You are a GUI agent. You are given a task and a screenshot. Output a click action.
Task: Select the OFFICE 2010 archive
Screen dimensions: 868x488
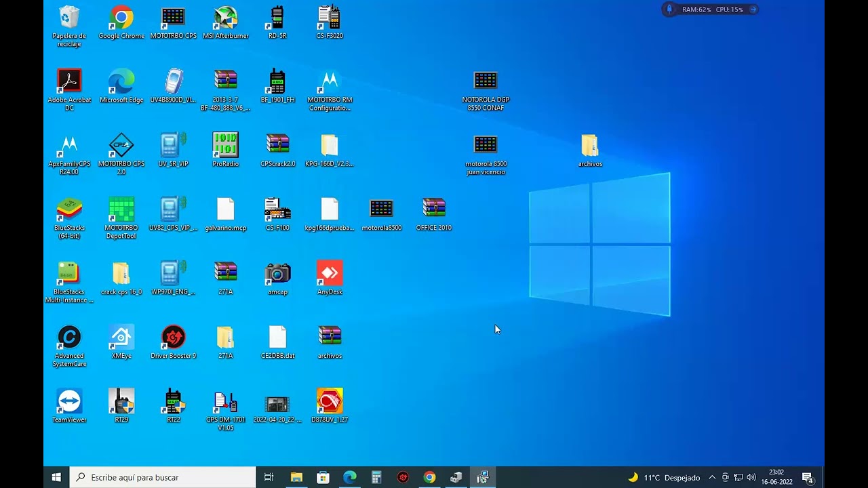click(x=434, y=214)
